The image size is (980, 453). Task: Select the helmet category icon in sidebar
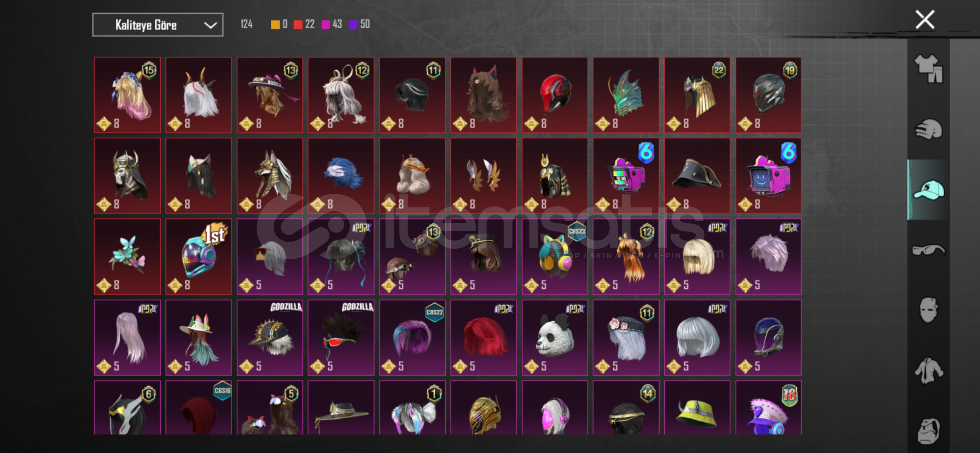coord(928,129)
